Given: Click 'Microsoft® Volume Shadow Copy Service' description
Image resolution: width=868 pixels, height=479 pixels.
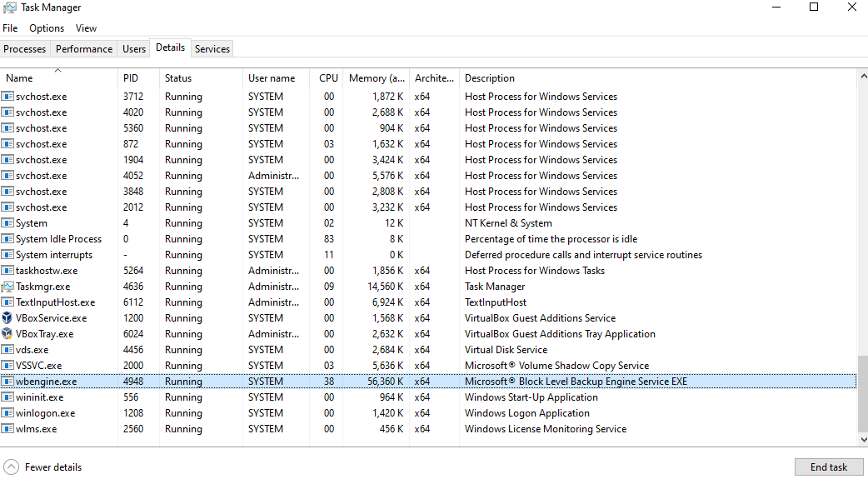Looking at the screenshot, I should coord(557,366).
